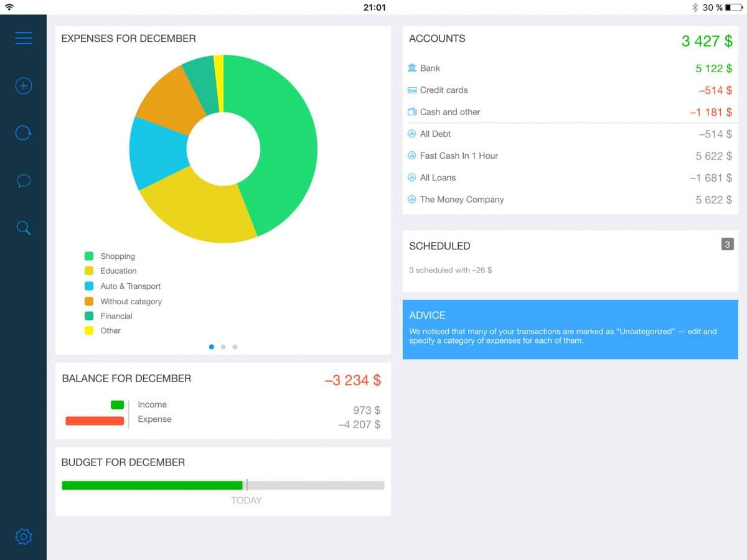Click the green December budget progress bar
The image size is (747, 560).
click(152, 485)
